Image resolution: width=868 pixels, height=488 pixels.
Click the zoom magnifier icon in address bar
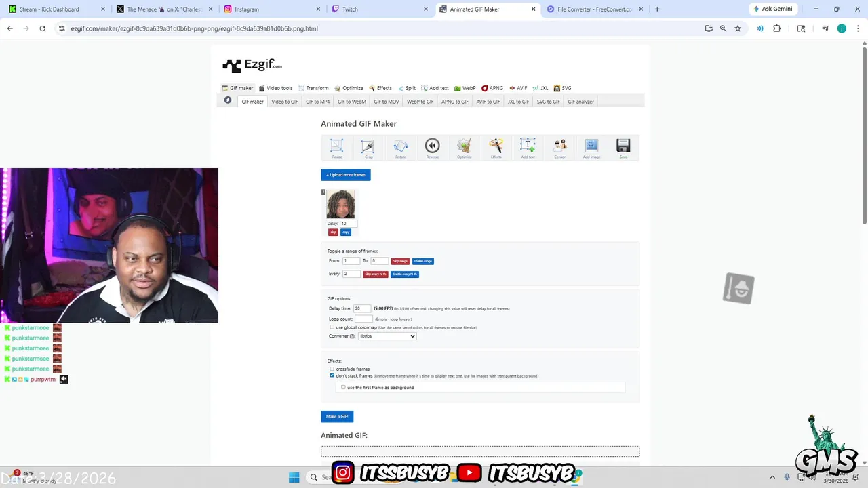click(723, 28)
